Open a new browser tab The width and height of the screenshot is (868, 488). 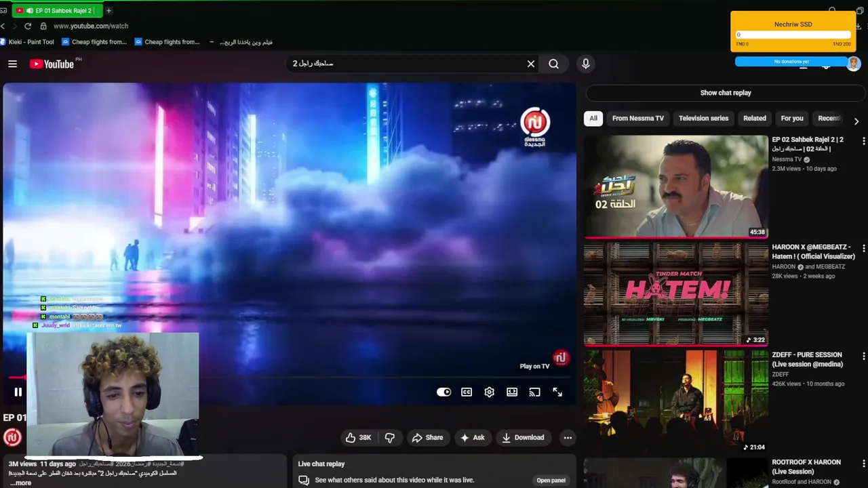point(108,11)
